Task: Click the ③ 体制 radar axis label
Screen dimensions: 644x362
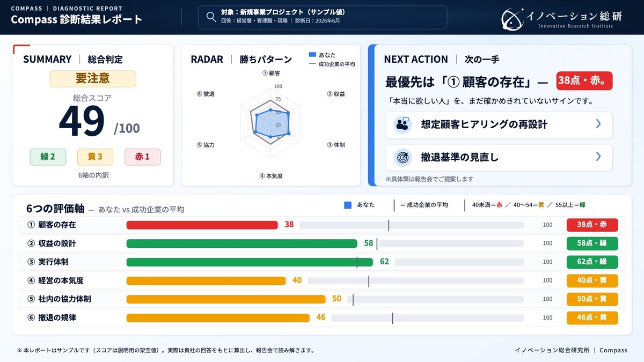Action: [x=336, y=145]
